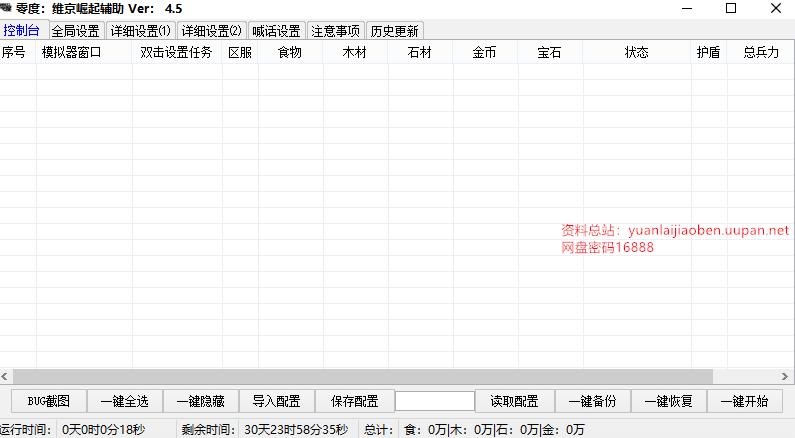
Task: Click the 保存配置 button
Action: point(355,402)
